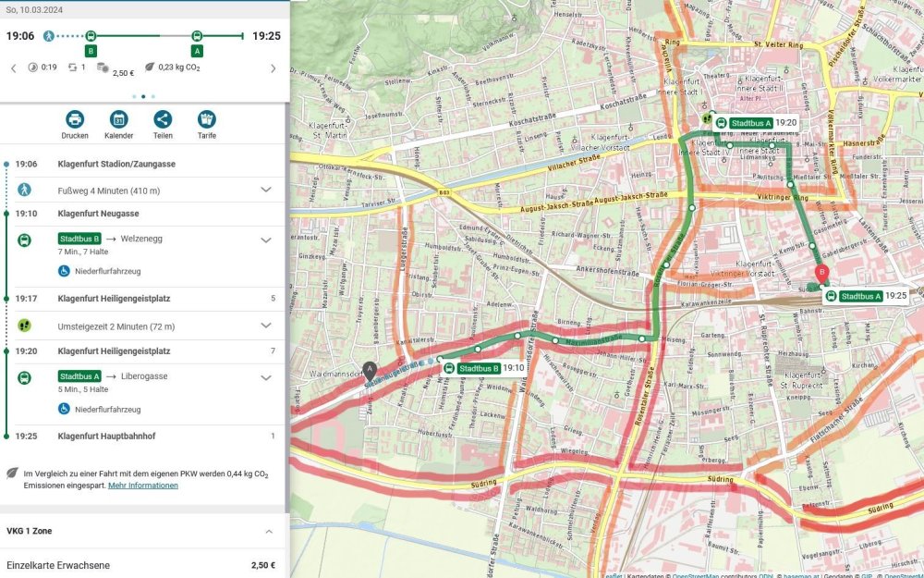Share the trip via Teilen icon
This screenshot has height=578, width=924.
click(163, 119)
